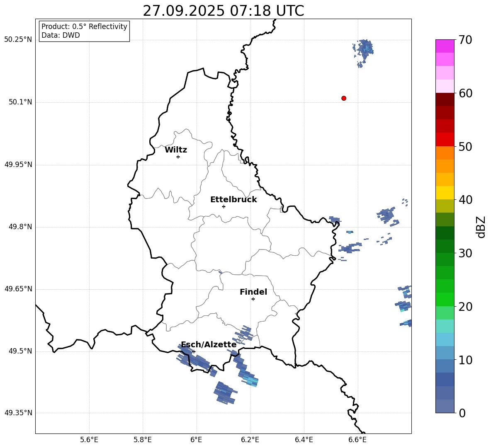Viewport: 491px width, 448px height.
Task: Click the orange 48-50 dBZ color band
Action: click(445, 153)
